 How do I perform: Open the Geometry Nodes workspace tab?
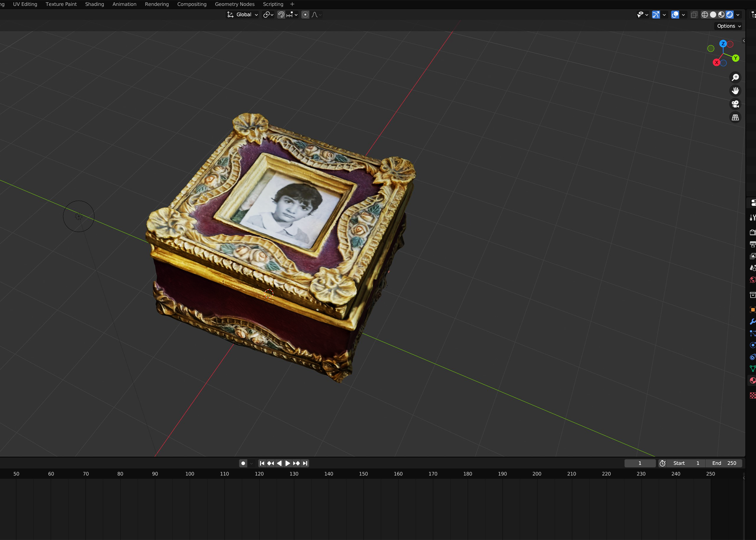tap(234, 4)
